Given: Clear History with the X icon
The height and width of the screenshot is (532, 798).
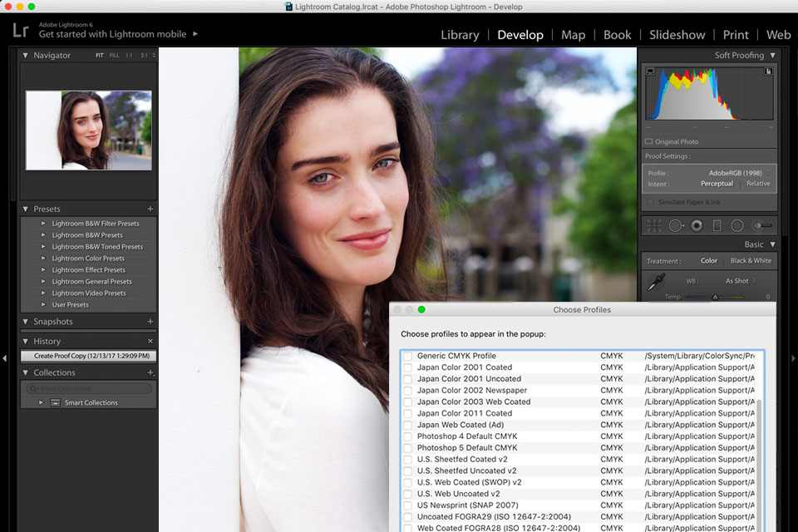Looking at the screenshot, I should pos(150,341).
